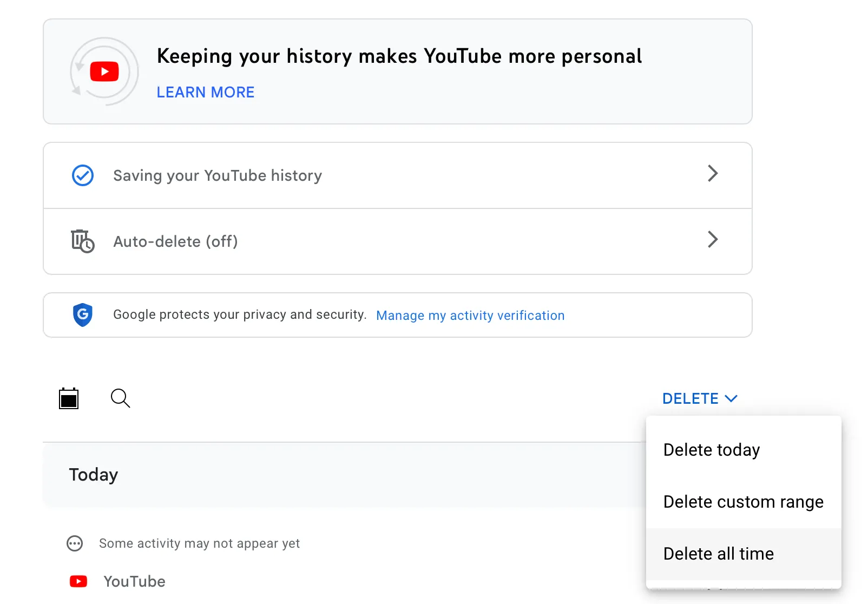The image size is (868, 604).
Task: Select Delete all time menu entry
Action: (744, 554)
